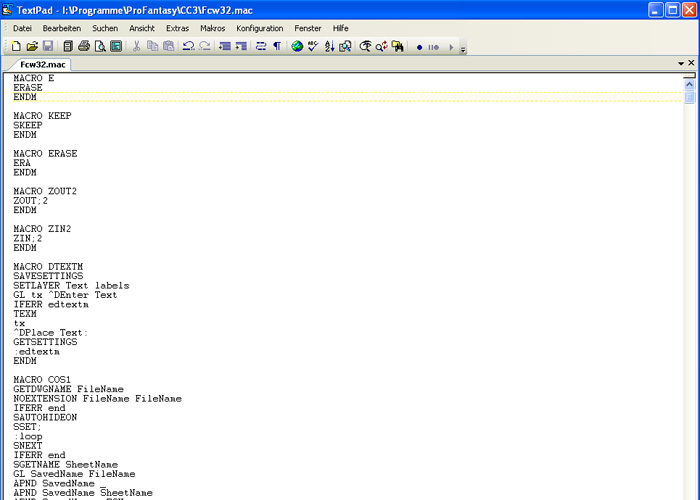Screen dimensions: 700x500
Task: View file in web browser globe icon
Action: (x=297, y=46)
